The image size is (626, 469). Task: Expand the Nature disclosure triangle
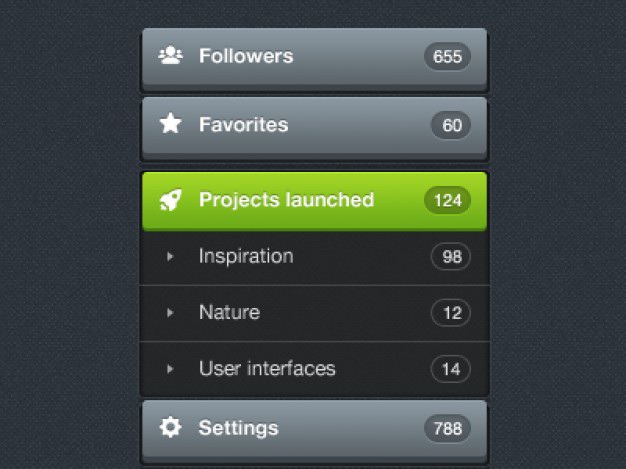click(x=170, y=313)
